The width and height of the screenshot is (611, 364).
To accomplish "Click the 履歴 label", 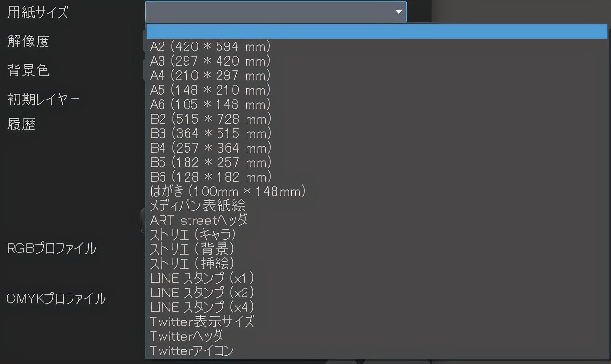I will coord(21,125).
